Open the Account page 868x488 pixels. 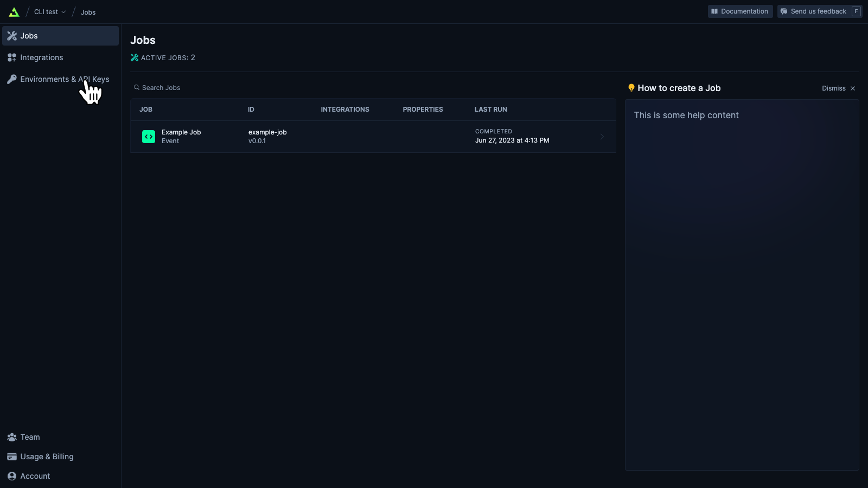[x=60, y=476]
